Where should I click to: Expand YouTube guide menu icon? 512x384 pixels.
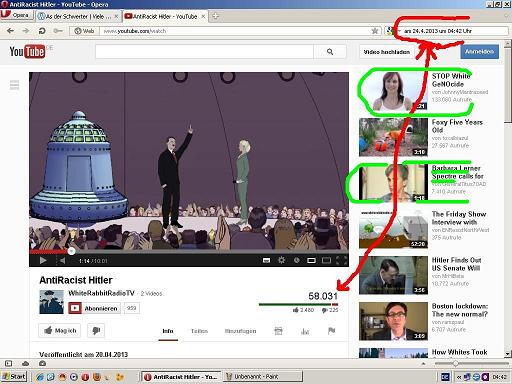coord(14,85)
